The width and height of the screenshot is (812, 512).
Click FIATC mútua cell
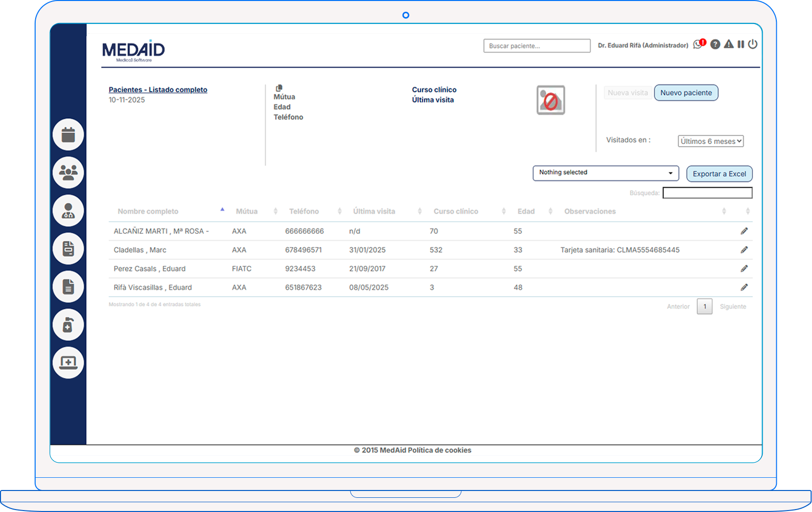click(x=242, y=269)
